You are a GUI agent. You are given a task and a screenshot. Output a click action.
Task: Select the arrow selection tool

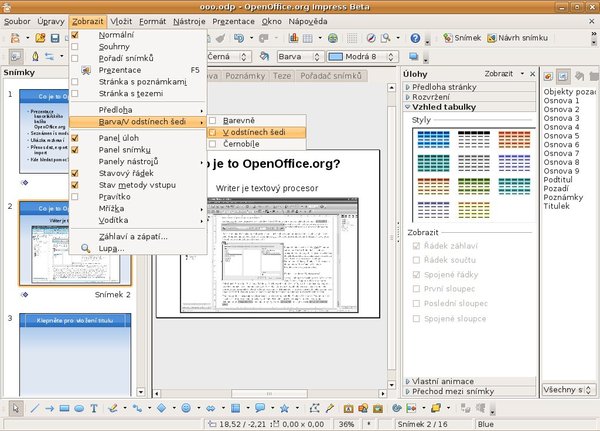[16, 408]
